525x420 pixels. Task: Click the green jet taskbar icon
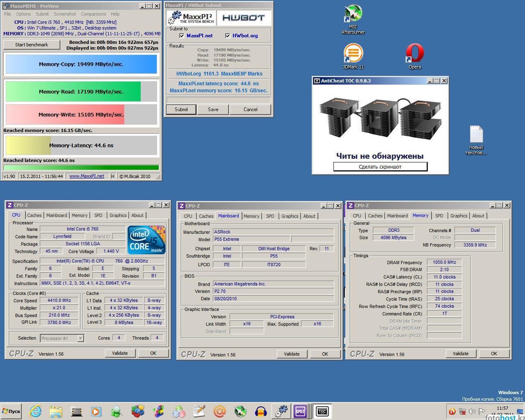[240, 411]
